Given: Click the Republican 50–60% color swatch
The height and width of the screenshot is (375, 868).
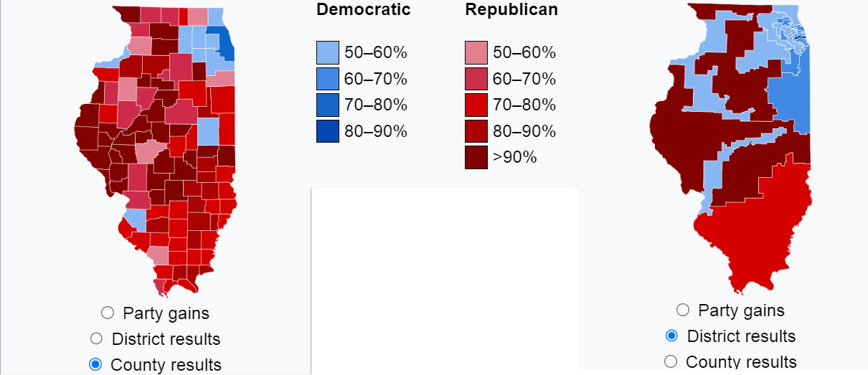Looking at the screenshot, I should pyautogui.click(x=476, y=52).
